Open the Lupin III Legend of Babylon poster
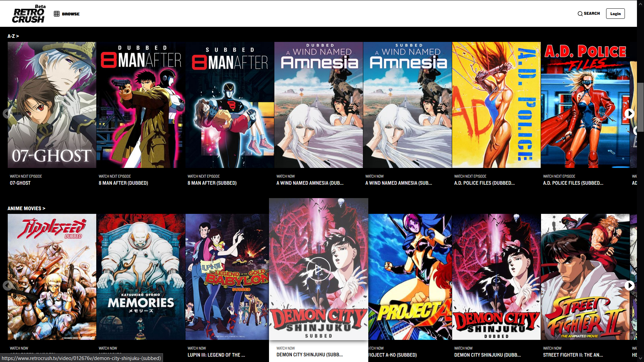The width and height of the screenshot is (644, 362). tap(227, 277)
